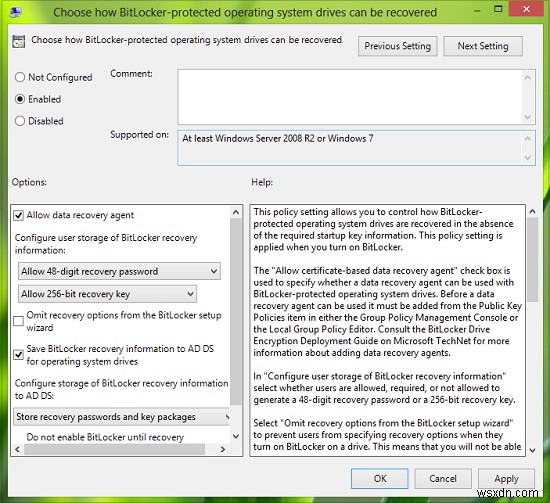Click 'Configure user storage of BitLocker recovery' label
The width and height of the screenshot is (550, 503).
click(x=106, y=244)
